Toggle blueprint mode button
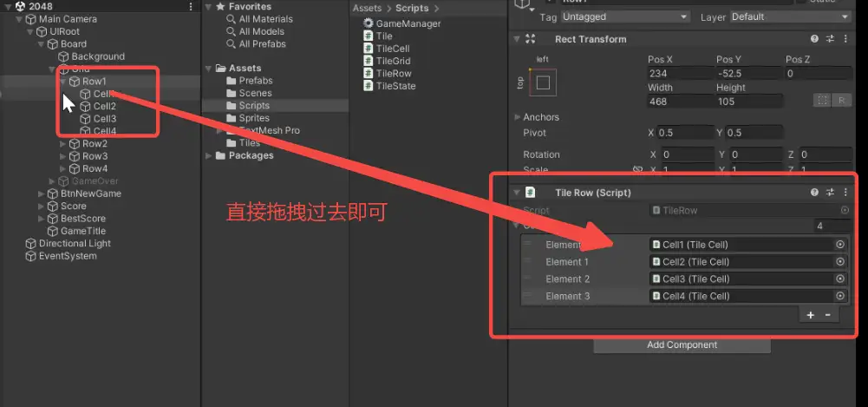 (x=822, y=100)
